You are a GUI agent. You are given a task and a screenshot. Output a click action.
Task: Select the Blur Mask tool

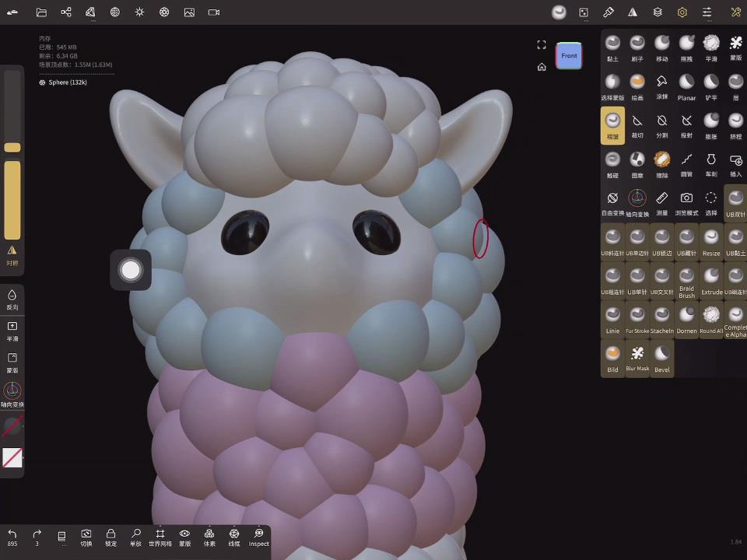[x=637, y=359]
